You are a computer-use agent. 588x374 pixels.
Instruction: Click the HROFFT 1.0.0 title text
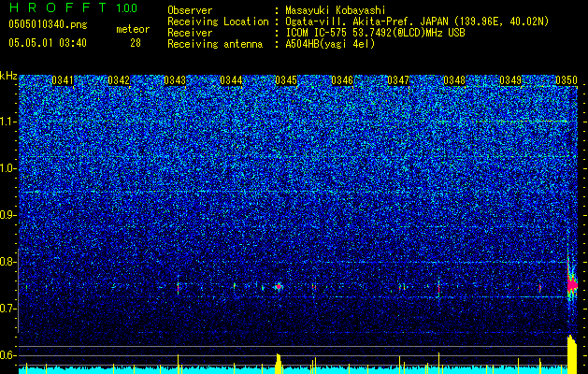tap(74, 7)
